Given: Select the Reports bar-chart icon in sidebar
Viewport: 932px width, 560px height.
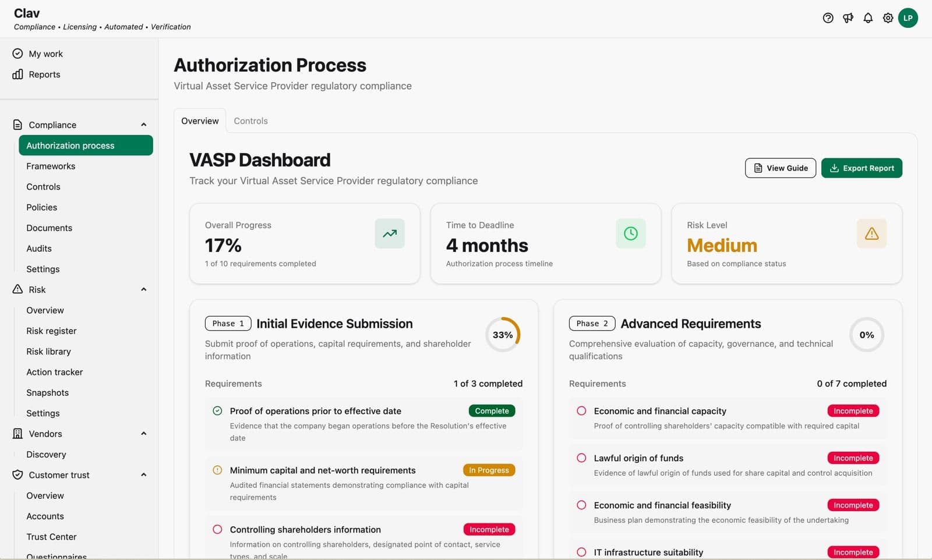Looking at the screenshot, I should [x=17, y=74].
